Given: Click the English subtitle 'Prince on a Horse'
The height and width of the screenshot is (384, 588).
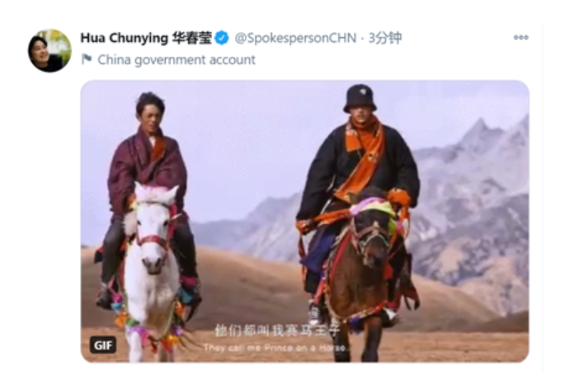Looking at the screenshot, I should tap(306, 348).
